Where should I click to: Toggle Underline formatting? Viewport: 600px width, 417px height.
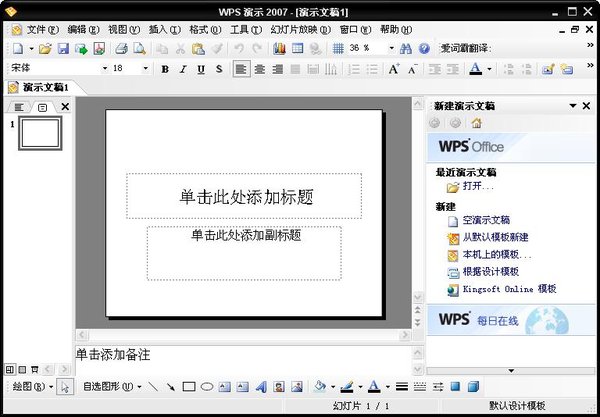tap(201, 69)
